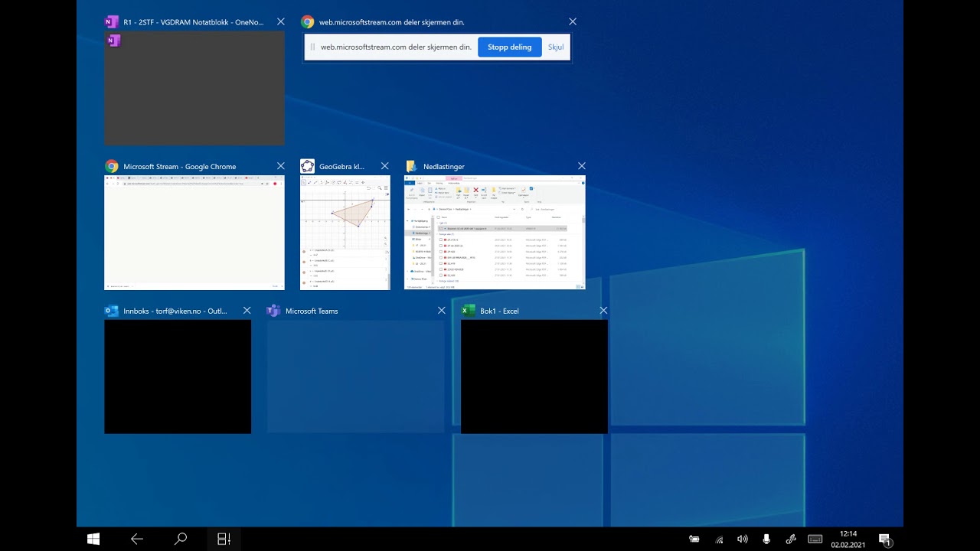Close the web.microsoftstream.com sharing window

573,22
